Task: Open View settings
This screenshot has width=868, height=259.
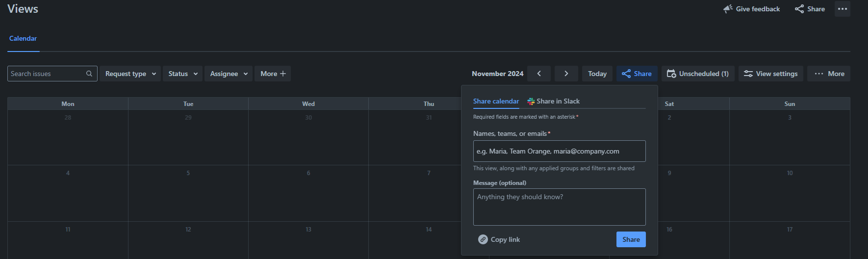Action: click(x=771, y=74)
